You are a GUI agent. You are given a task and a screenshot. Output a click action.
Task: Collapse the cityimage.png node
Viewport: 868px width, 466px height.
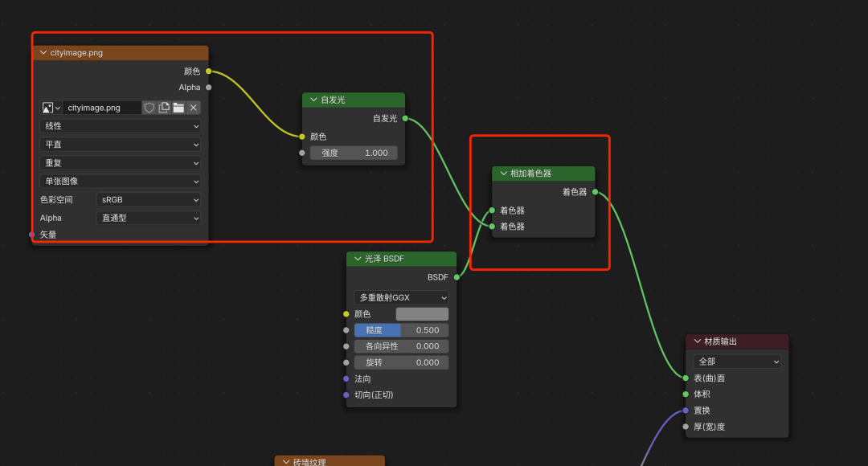(x=43, y=53)
